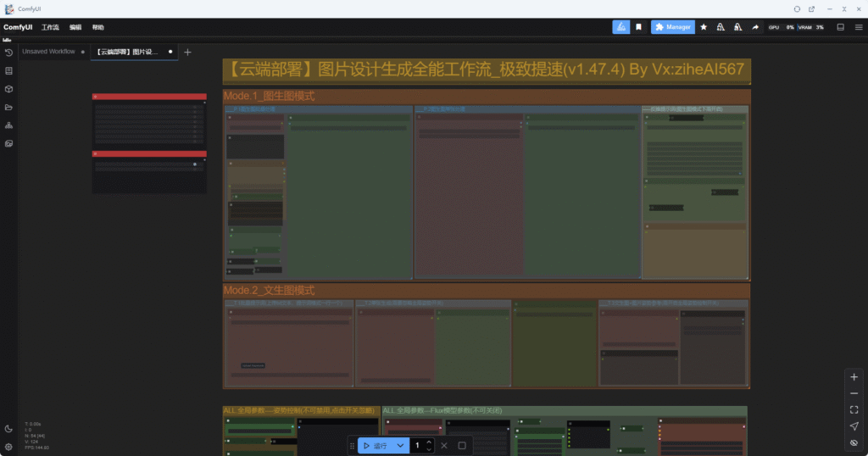Click the batch count field showing 1
Image resolution: width=868 pixels, height=456 pixels.
(417, 446)
